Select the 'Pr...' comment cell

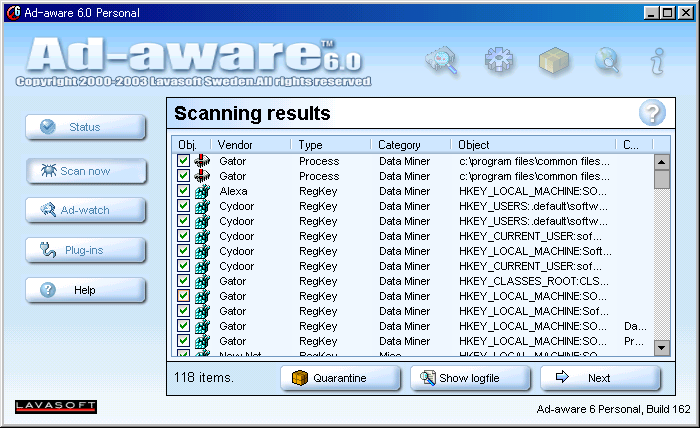633,341
